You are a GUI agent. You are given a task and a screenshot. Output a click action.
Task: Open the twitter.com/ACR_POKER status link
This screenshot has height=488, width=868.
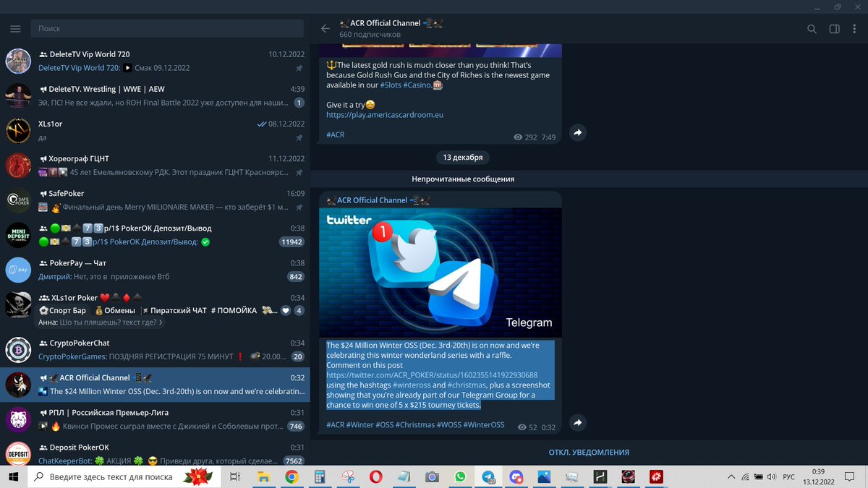point(432,375)
